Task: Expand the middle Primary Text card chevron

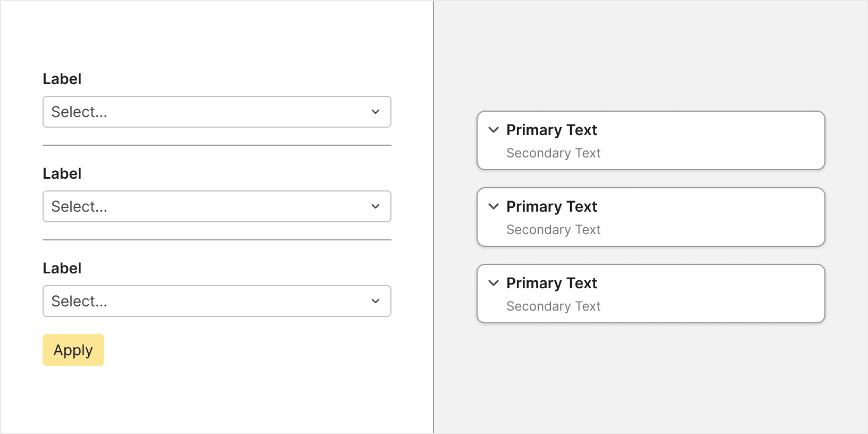Action: point(494,206)
